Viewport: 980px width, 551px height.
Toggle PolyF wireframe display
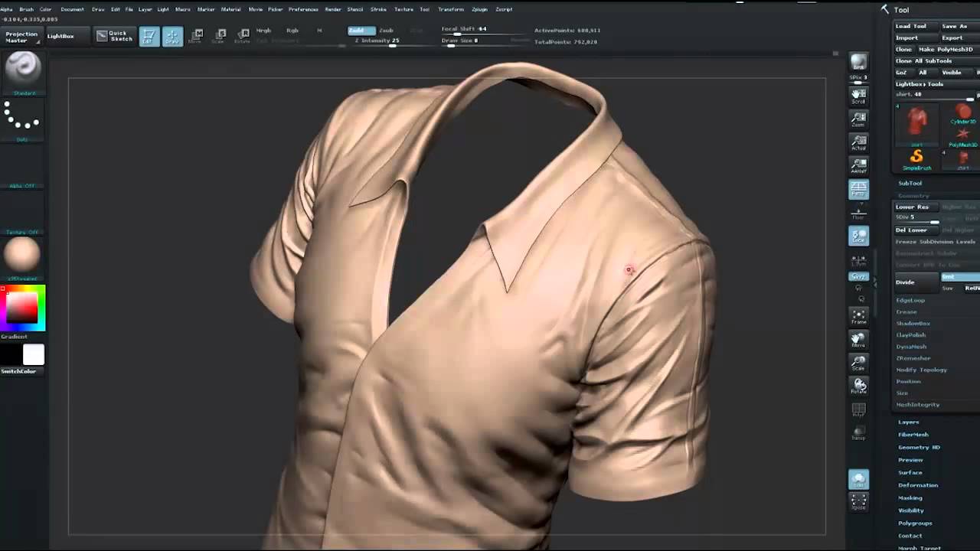pos(858,411)
